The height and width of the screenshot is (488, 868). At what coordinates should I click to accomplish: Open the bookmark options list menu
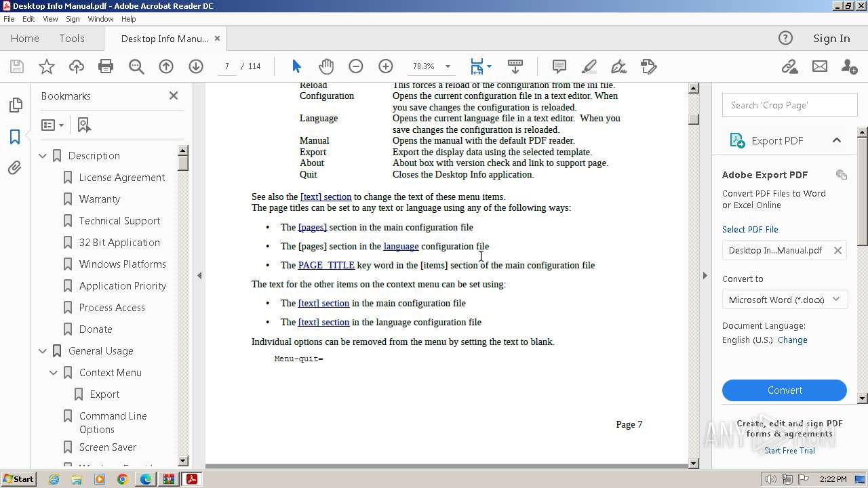52,125
